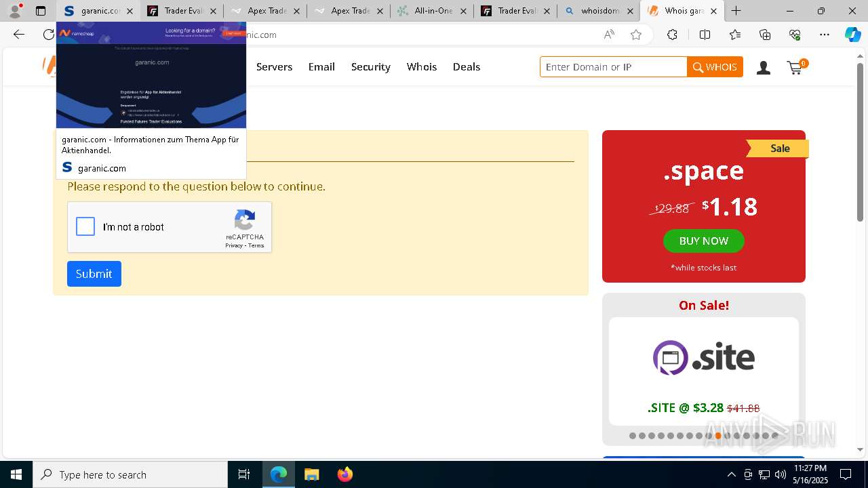Screen dimensions: 868x488
Task: Close the whoisdomain tab
Action: (630, 11)
